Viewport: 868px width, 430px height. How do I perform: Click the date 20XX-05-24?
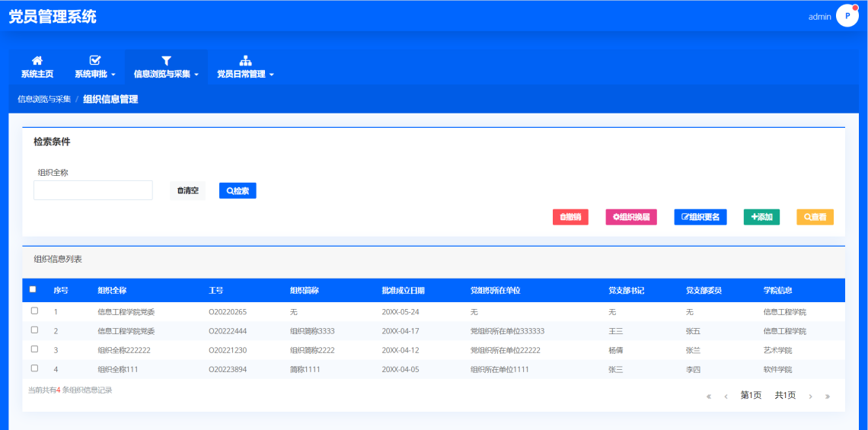(x=400, y=312)
